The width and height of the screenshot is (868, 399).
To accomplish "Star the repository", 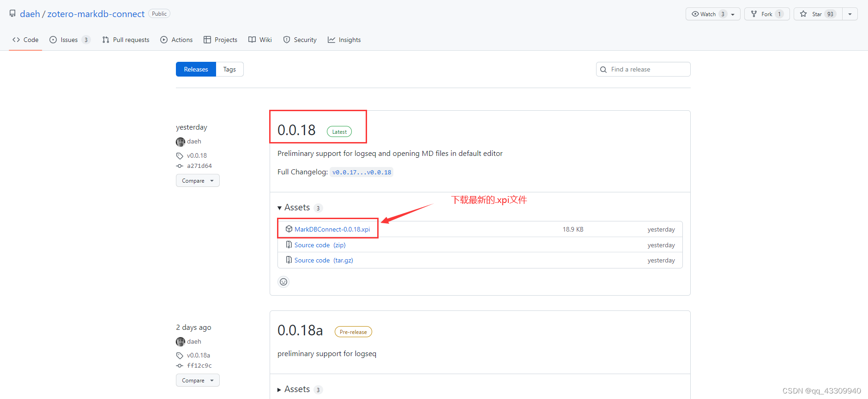I will point(818,14).
